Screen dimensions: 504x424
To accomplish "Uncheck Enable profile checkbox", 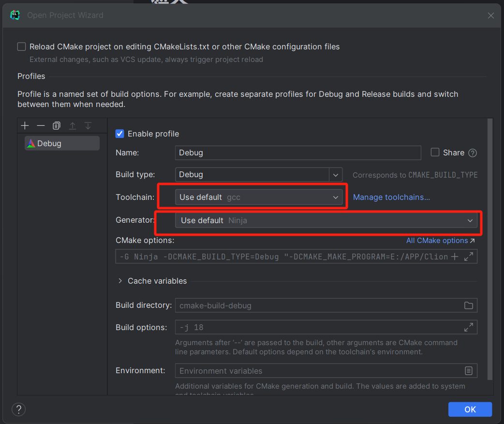I will [119, 134].
